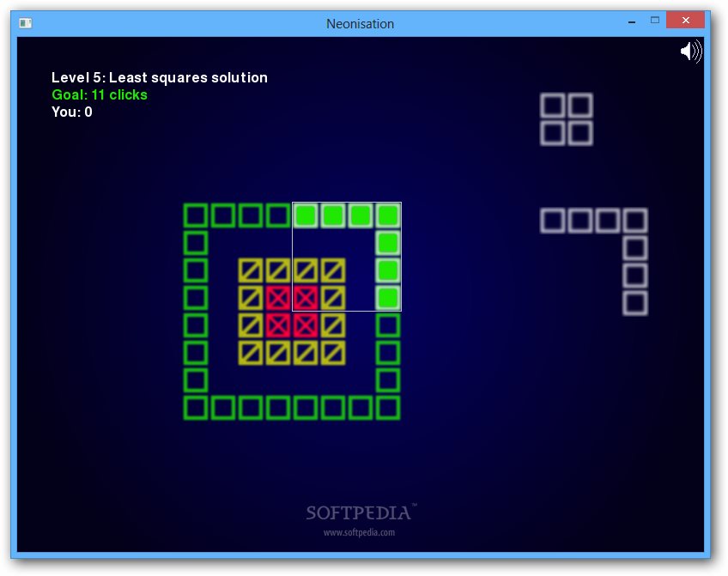
Task: Click bottom-left corner hollow green ring square
Action: [x=196, y=408]
